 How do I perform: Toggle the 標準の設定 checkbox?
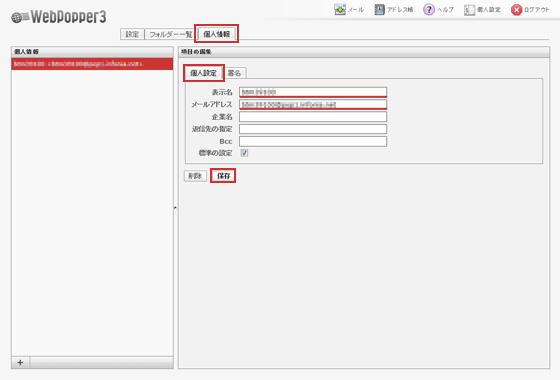(244, 153)
